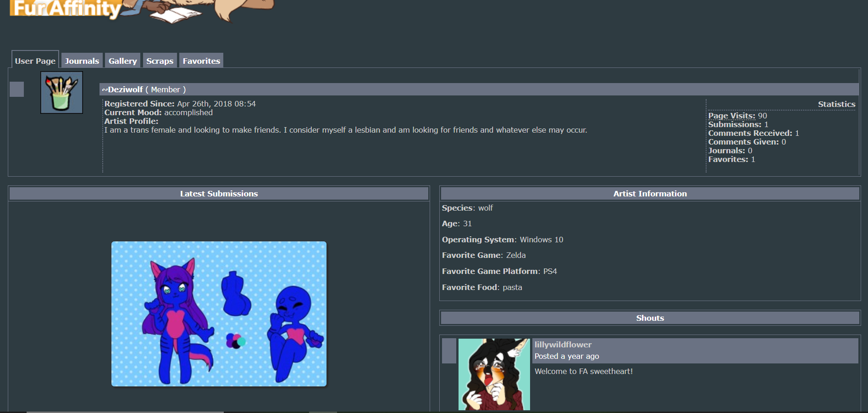Screen dimensions: 868x413
Task: Open Deziwolf's paintbrush cup avatar
Action: [x=61, y=92]
